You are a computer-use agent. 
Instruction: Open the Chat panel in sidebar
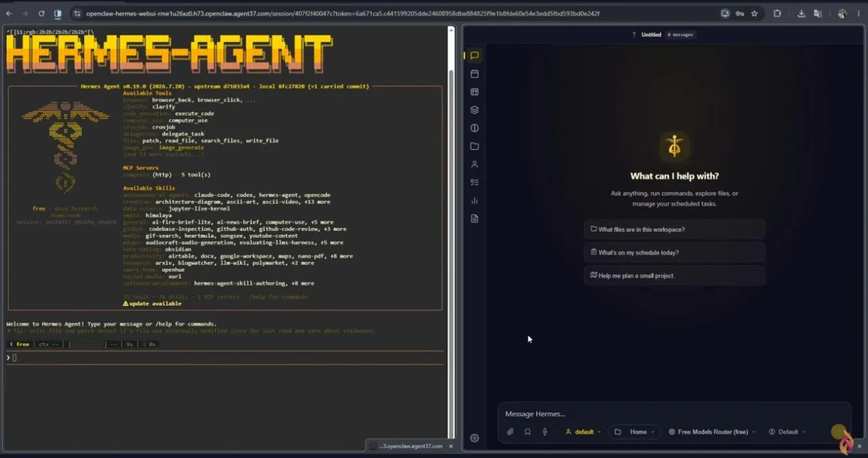pos(475,56)
